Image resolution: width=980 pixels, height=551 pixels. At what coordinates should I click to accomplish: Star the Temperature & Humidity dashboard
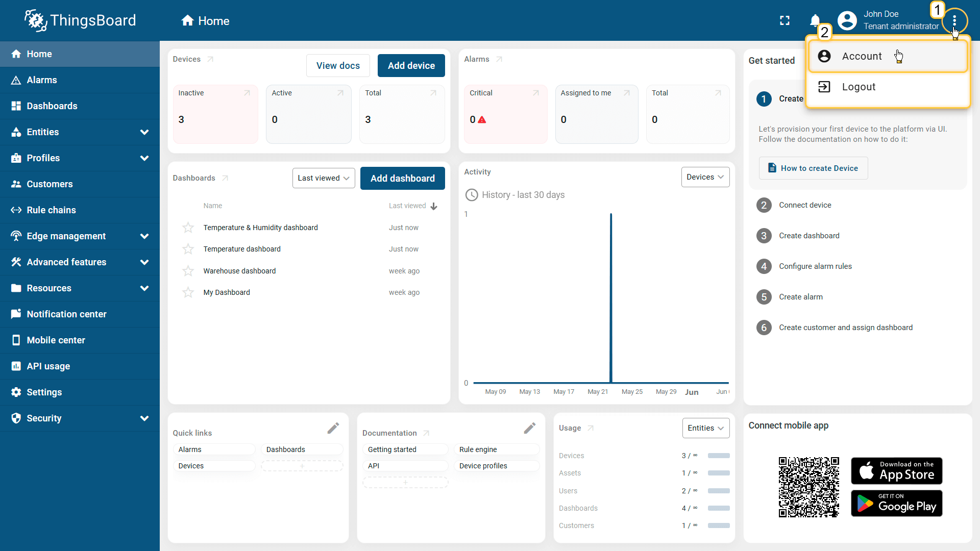coord(188,228)
